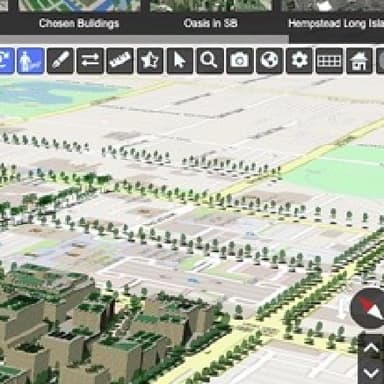The height and width of the screenshot is (384, 384).
Task: Click the grid table icon in toolbar
Action: [x=329, y=60]
